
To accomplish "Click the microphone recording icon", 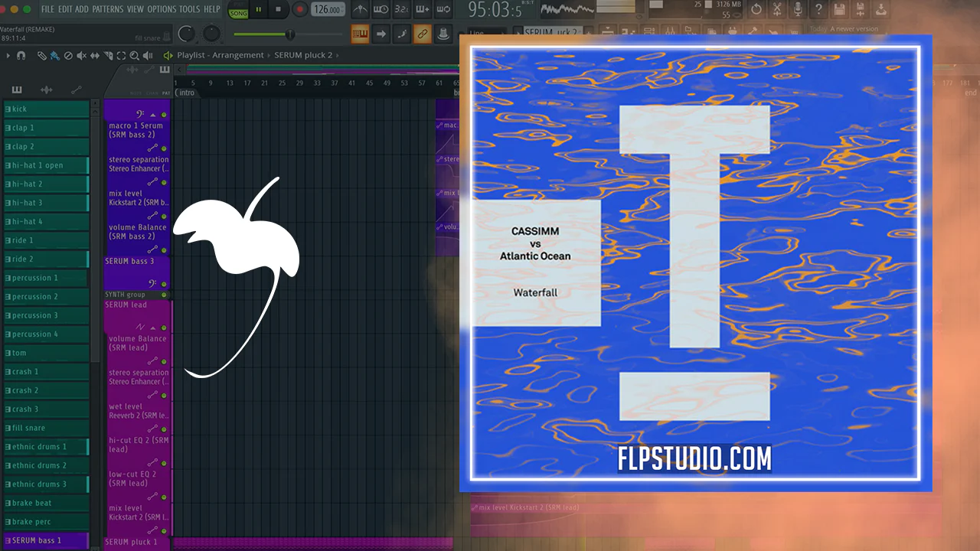I will click(x=798, y=10).
